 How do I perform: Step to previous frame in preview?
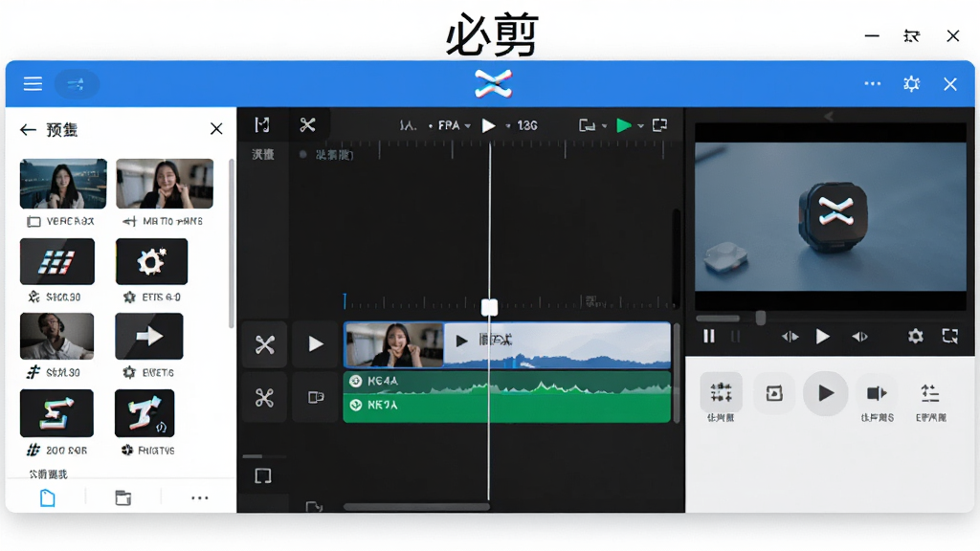790,337
